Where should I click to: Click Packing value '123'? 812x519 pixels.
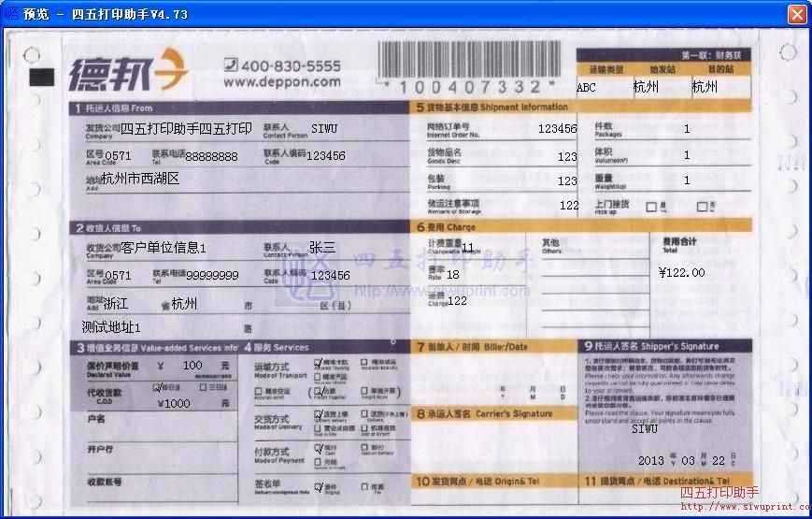point(567,181)
